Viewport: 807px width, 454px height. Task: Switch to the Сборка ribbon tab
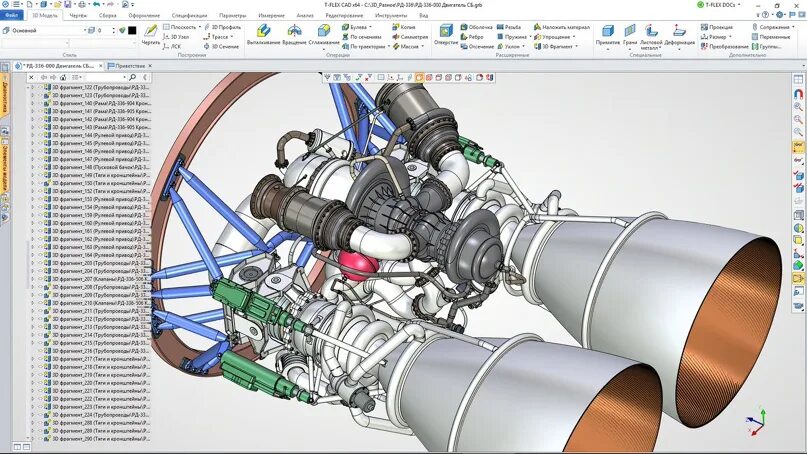108,15
